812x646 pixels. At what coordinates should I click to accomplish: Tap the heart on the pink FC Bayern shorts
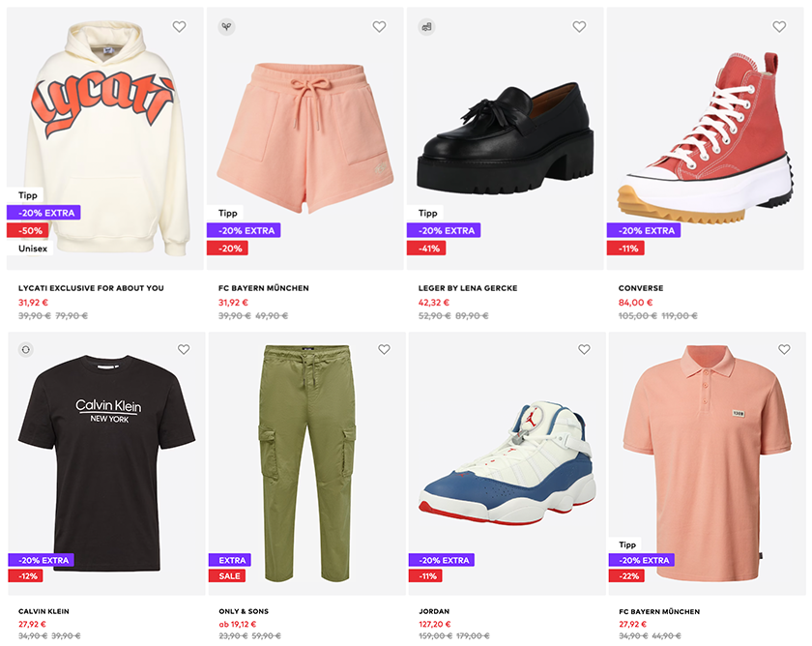pos(379,27)
